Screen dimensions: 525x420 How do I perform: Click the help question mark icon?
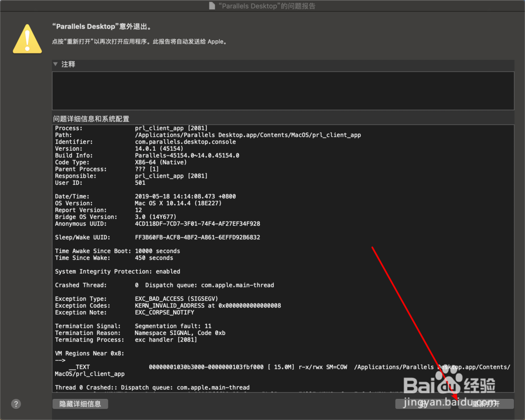point(15,404)
